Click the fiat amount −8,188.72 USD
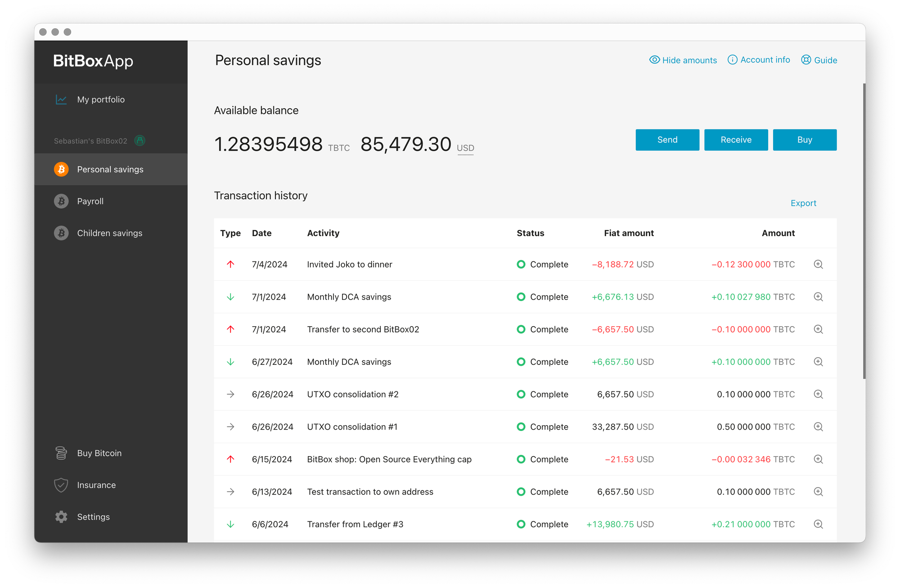 (x=623, y=265)
